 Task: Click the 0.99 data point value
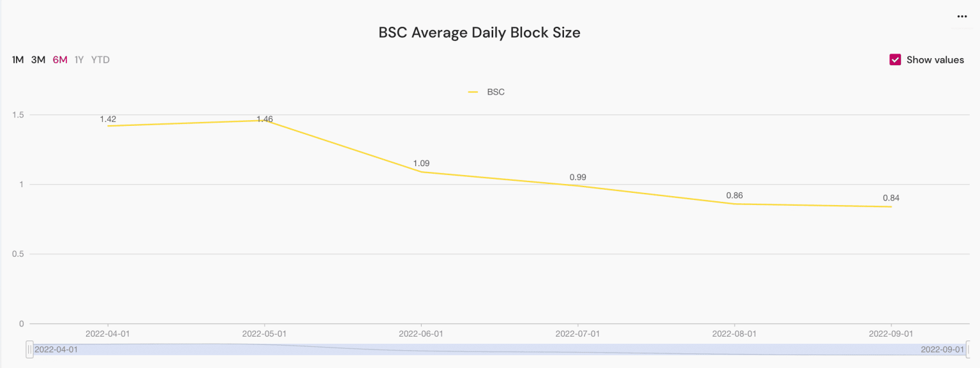pyautogui.click(x=578, y=177)
